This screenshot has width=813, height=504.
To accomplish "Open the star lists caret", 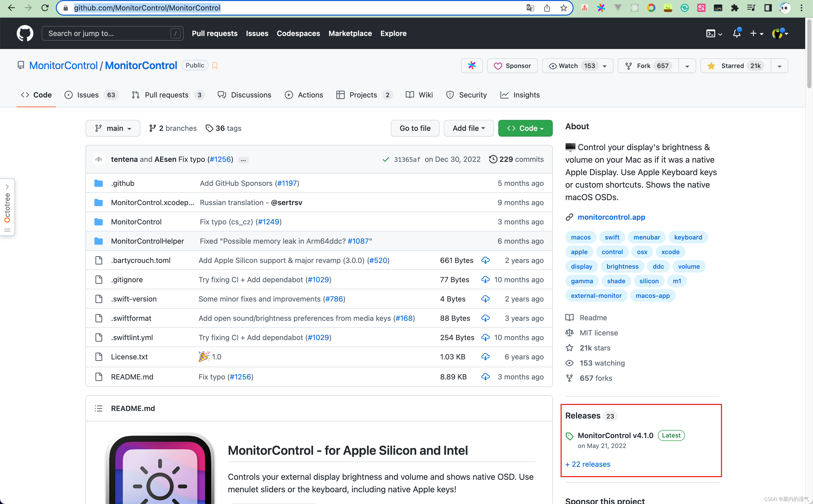I will pyautogui.click(x=779, y=66).
